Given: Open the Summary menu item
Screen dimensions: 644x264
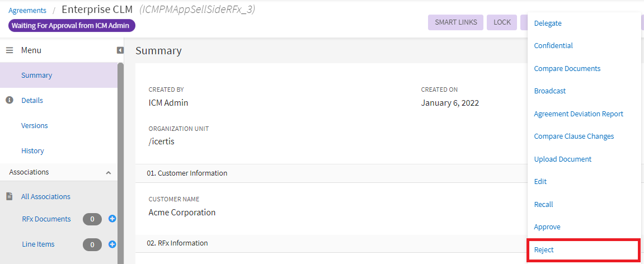Looking at the screenshot, I should coord(36,76).
